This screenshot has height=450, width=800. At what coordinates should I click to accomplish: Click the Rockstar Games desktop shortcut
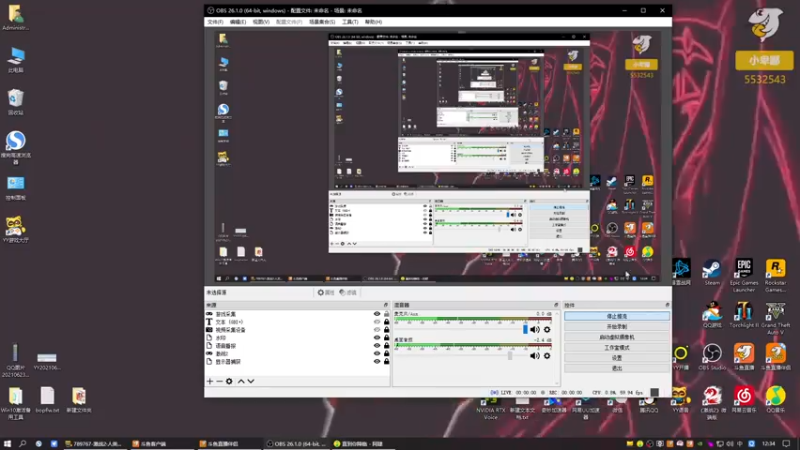click(776, 276)
